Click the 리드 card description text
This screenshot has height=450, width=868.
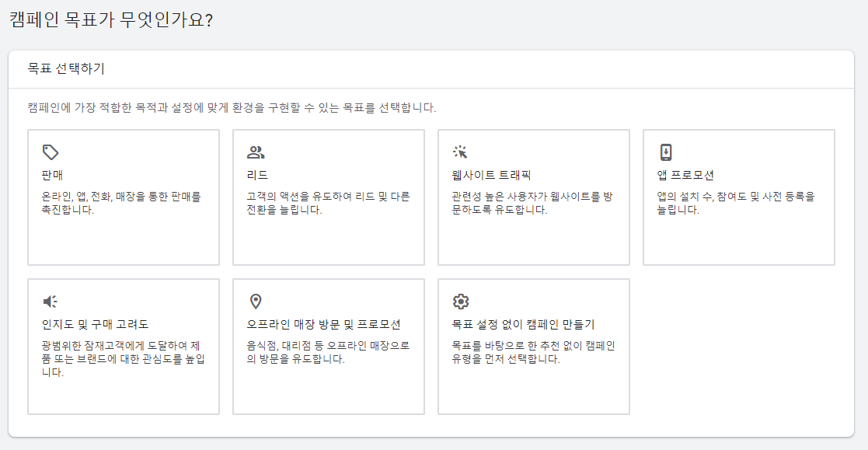pos(328,203)
